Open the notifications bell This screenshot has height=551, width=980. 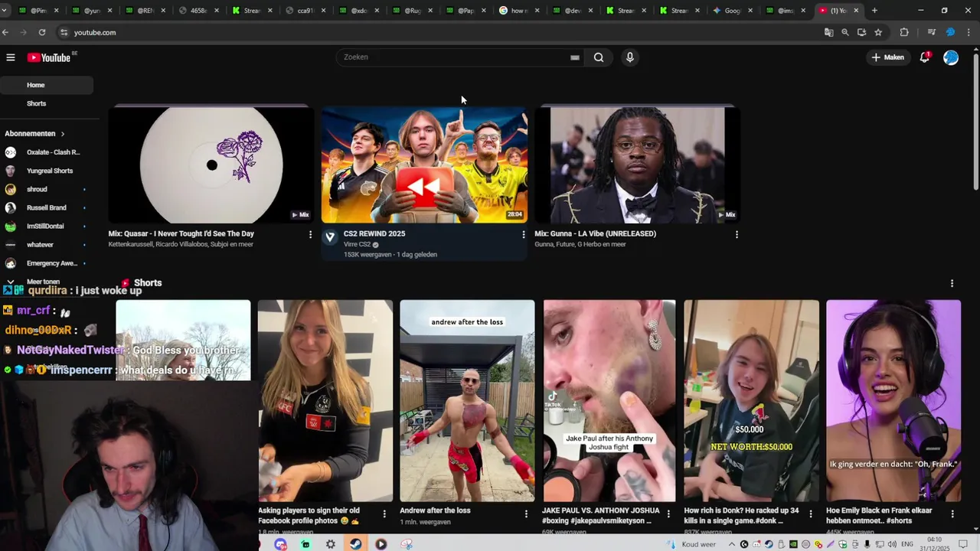924,57
